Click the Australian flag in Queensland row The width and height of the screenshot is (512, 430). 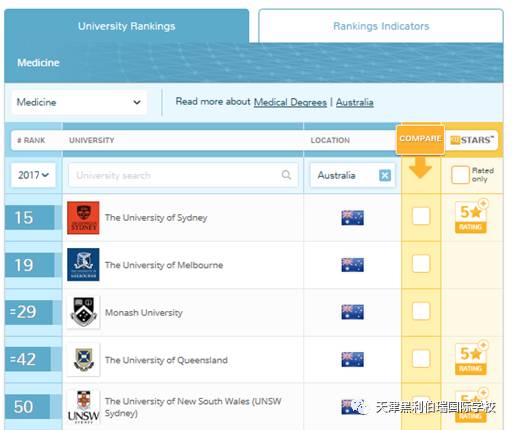pos(352,360)
